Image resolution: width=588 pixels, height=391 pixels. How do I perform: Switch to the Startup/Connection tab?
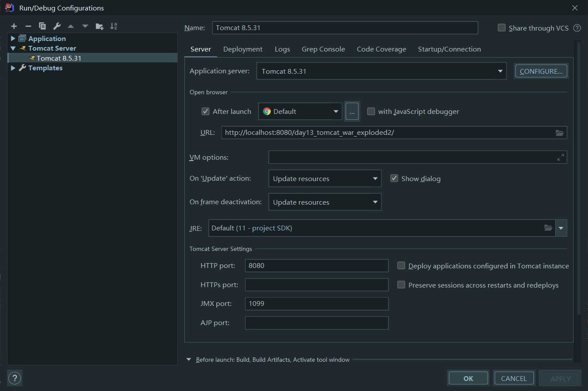[x=449, y=49]
